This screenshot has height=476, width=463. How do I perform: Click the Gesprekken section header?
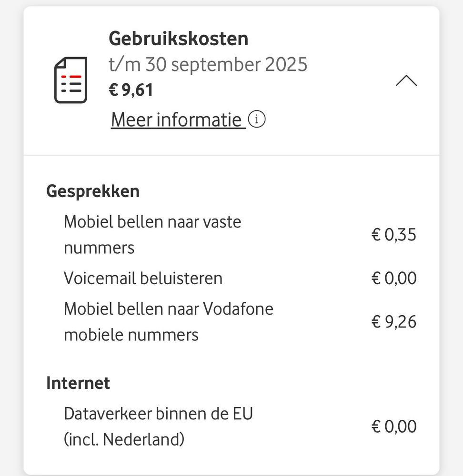(x=93, y=191)
